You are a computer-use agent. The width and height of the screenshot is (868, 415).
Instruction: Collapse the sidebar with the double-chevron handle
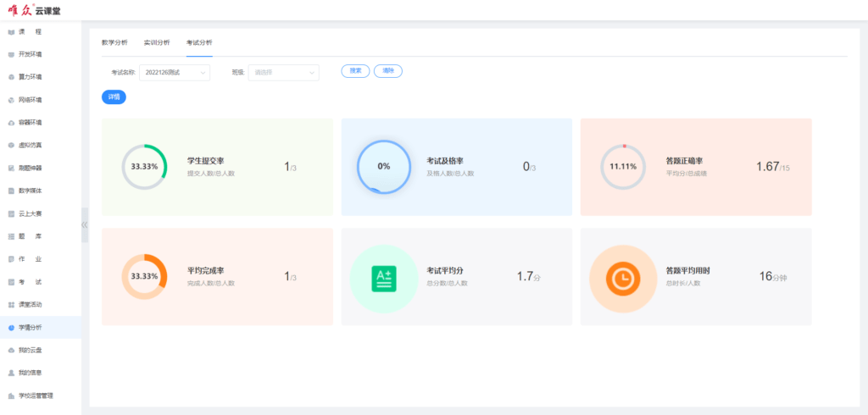tap(85, 225)
